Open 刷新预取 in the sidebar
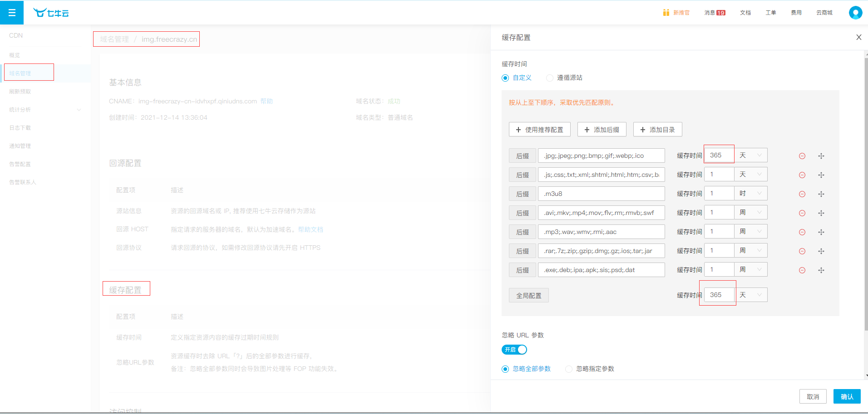868x414 pixels. click(20, 92)
